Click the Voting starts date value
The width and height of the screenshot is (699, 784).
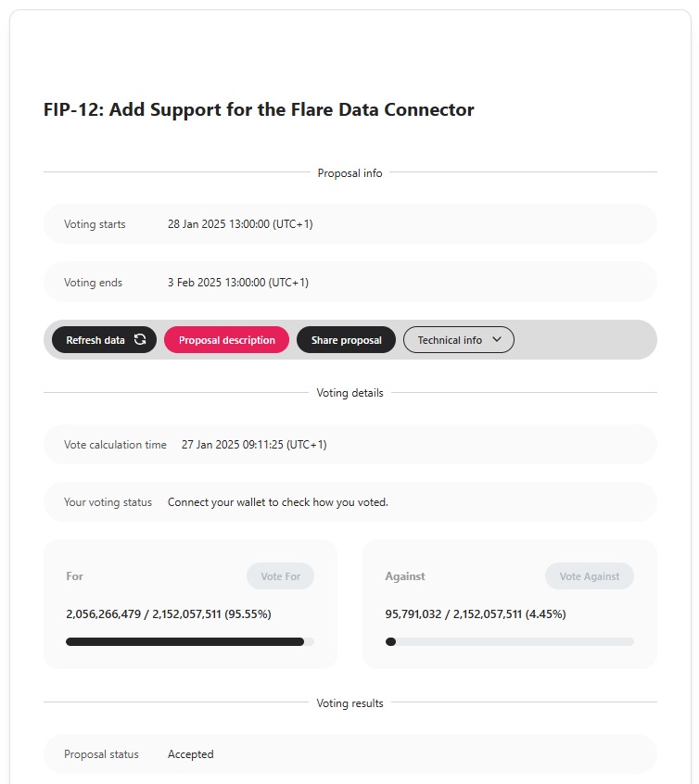coord(240,224)
